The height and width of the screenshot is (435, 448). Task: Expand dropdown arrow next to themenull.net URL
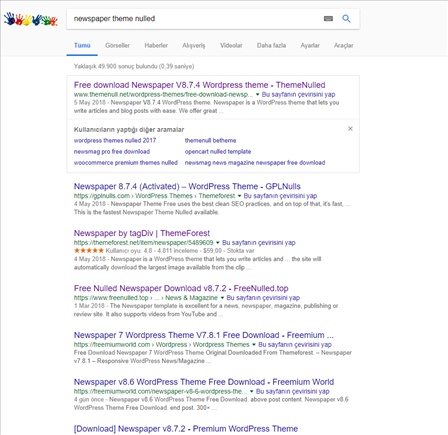click(x=257, y=95)
